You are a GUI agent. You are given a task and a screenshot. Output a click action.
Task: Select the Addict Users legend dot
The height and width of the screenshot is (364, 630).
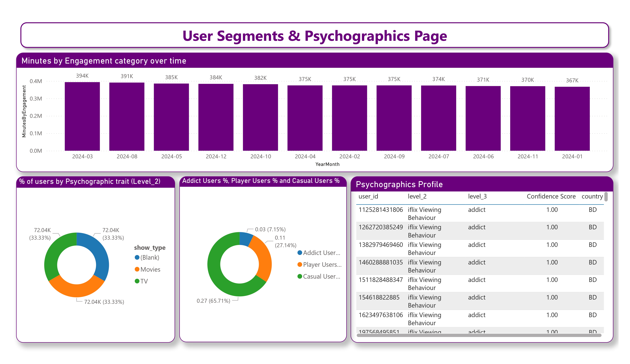(300, 253)
